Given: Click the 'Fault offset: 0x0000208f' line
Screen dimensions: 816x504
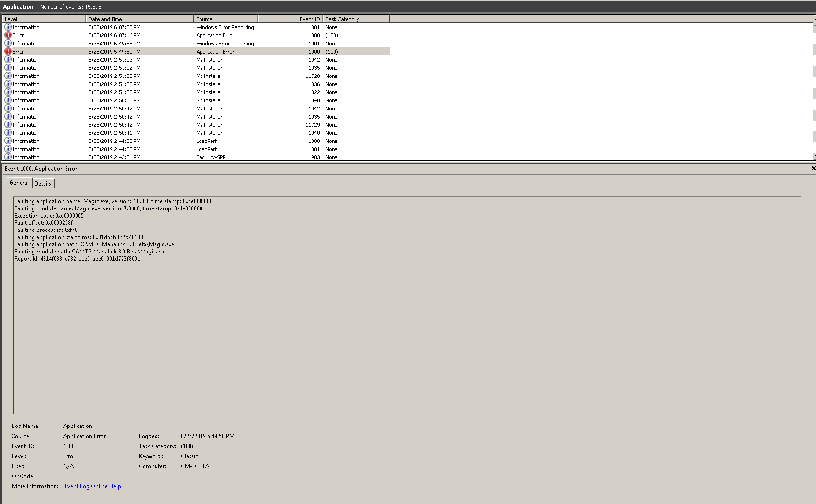Looking at the screenshot, I should (44, 223).
